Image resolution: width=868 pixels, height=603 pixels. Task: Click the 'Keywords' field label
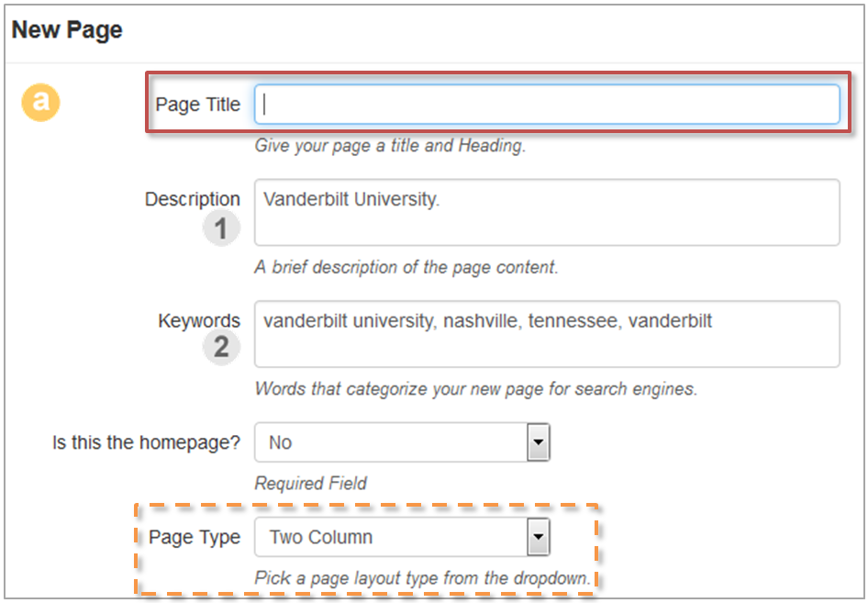tap(198, 321)
